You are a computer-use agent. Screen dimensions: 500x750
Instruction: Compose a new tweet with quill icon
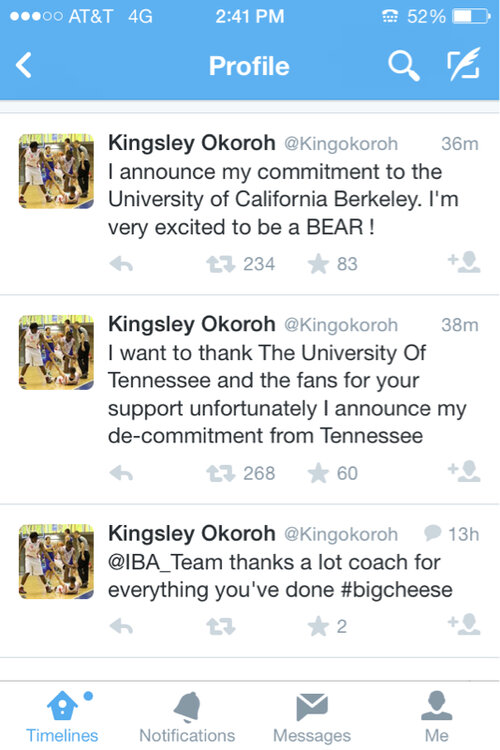pyautogui.click(x=463, y=64)
